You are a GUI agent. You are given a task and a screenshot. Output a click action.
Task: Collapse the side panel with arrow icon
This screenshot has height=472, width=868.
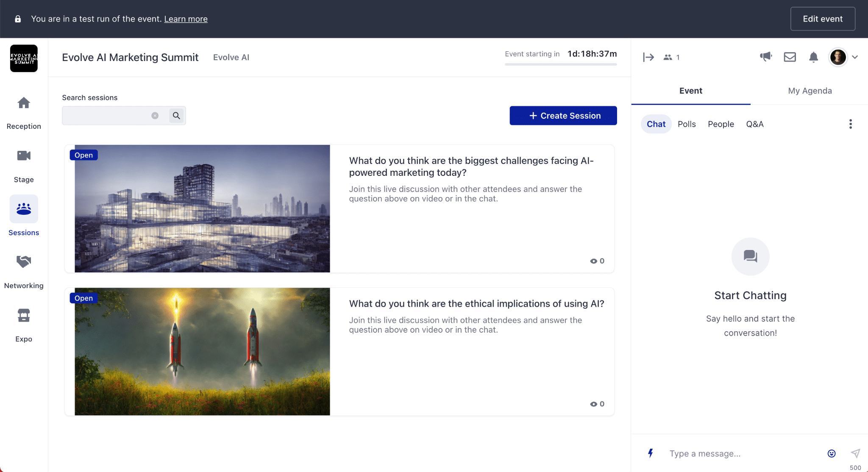point(648,57)
